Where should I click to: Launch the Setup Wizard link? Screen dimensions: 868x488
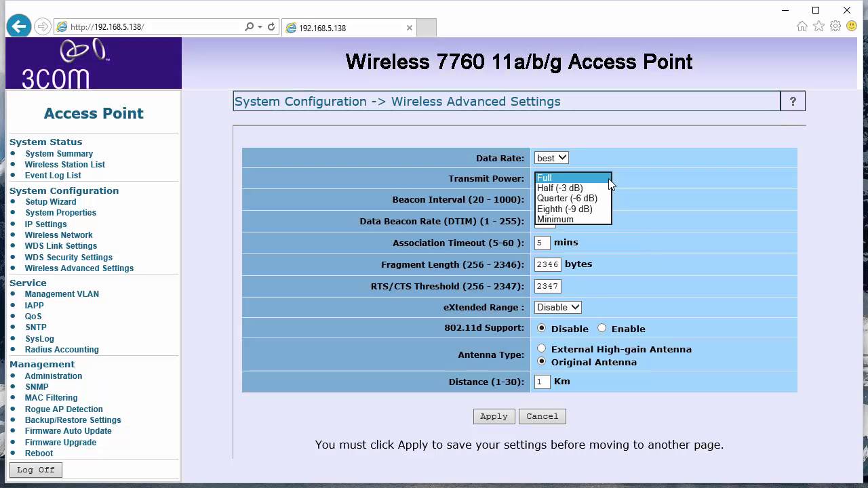[x=51, y=202]
